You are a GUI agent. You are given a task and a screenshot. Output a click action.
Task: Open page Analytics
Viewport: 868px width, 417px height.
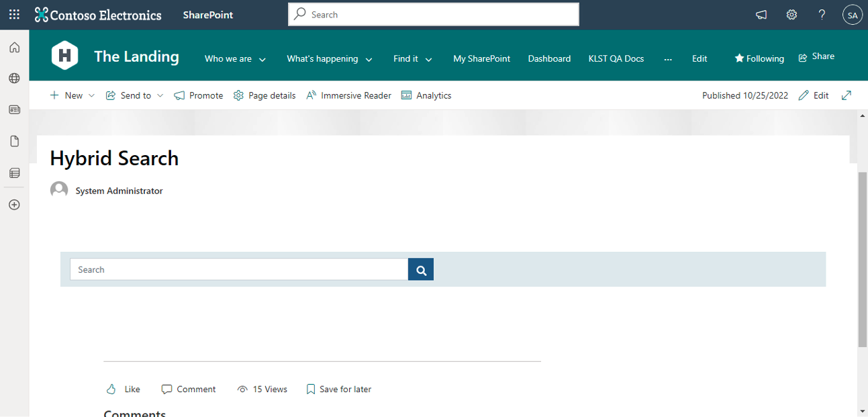point(426,95)
